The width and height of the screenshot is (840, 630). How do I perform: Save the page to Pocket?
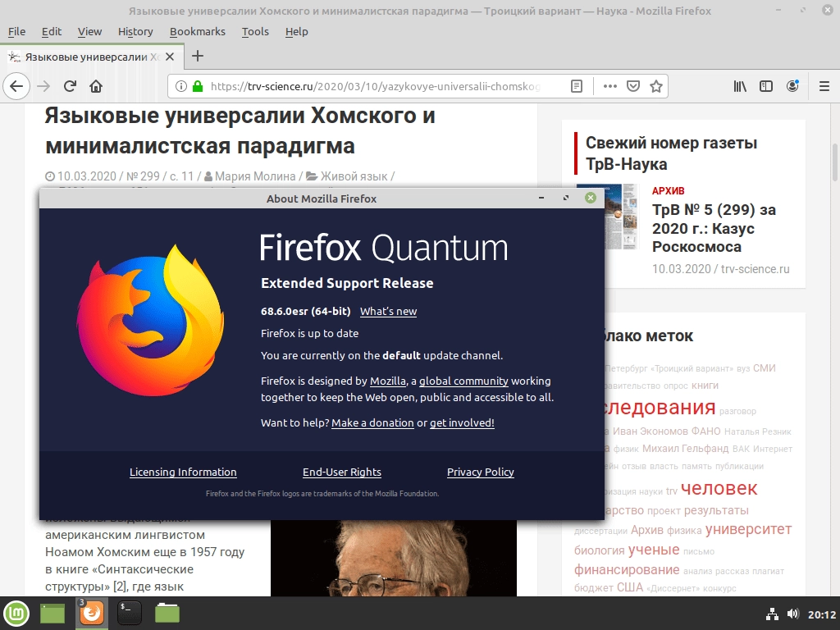coord(632,85)
